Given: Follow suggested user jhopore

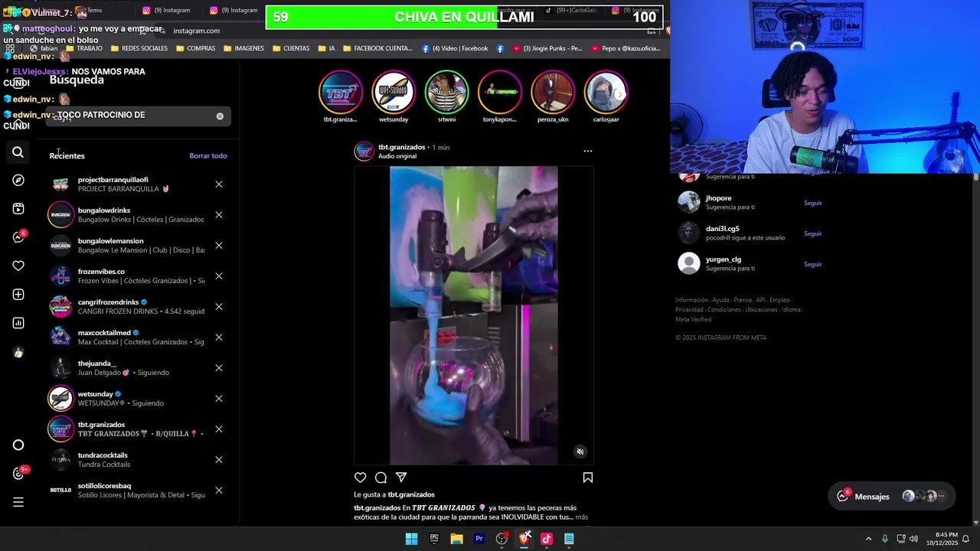Looking at the screenshot, I should pos(812,204).
